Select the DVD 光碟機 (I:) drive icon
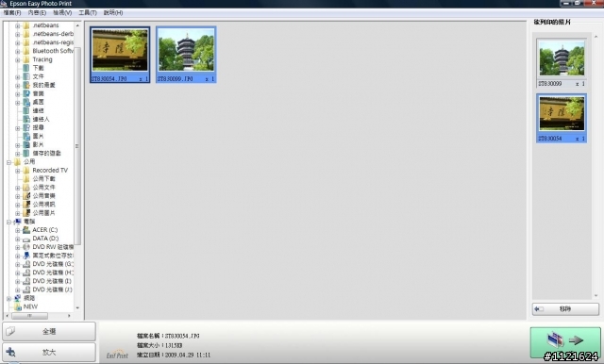 pyautogui.click(x=26, y=281)
